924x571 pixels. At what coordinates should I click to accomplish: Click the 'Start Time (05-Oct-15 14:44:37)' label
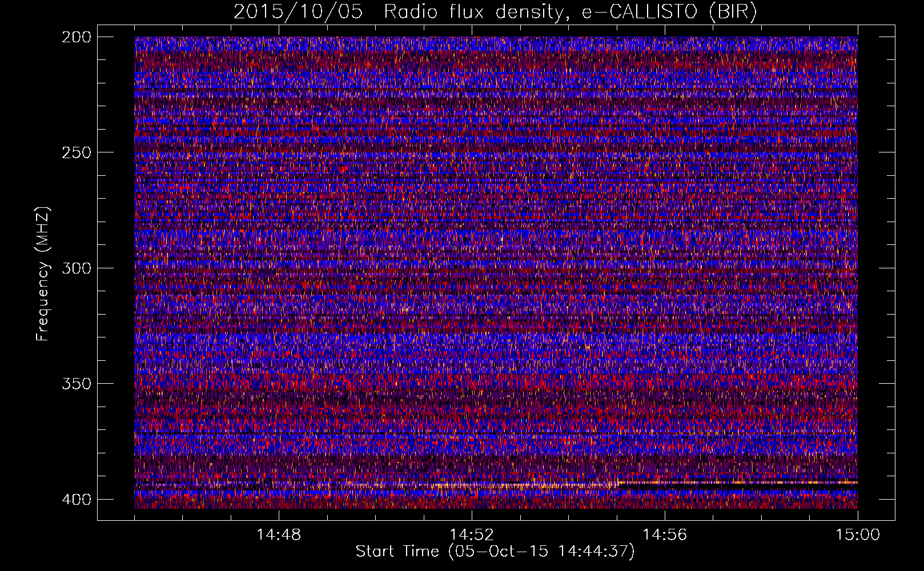495,552
